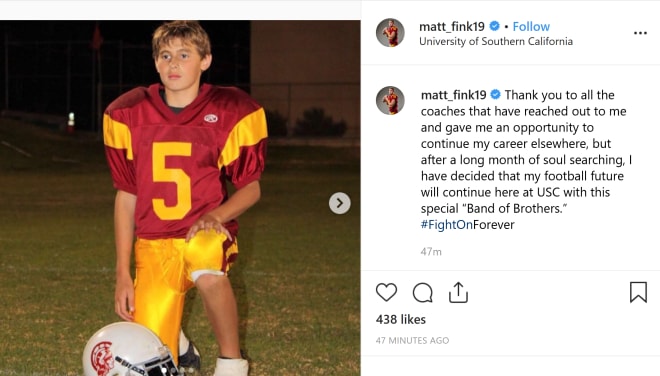Screen dimensions: 660x376
Task: Open the #FightOn hashtag link
Action: 447,224
